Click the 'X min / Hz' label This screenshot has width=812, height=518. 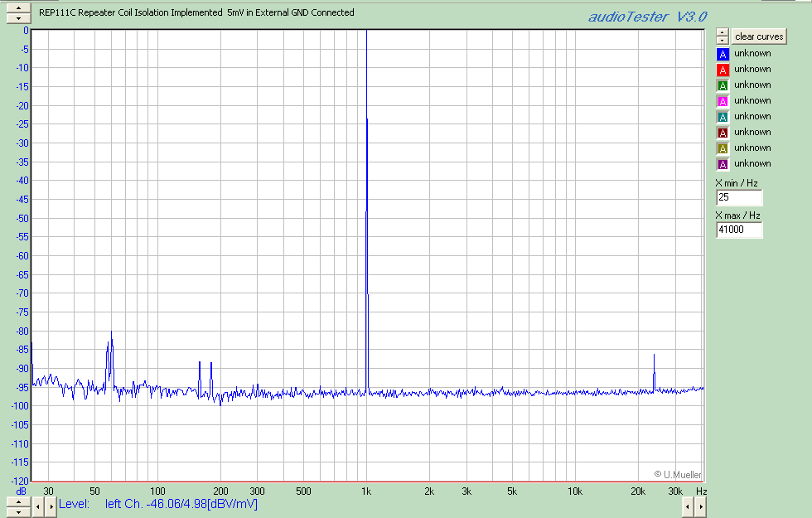(737, 183)
